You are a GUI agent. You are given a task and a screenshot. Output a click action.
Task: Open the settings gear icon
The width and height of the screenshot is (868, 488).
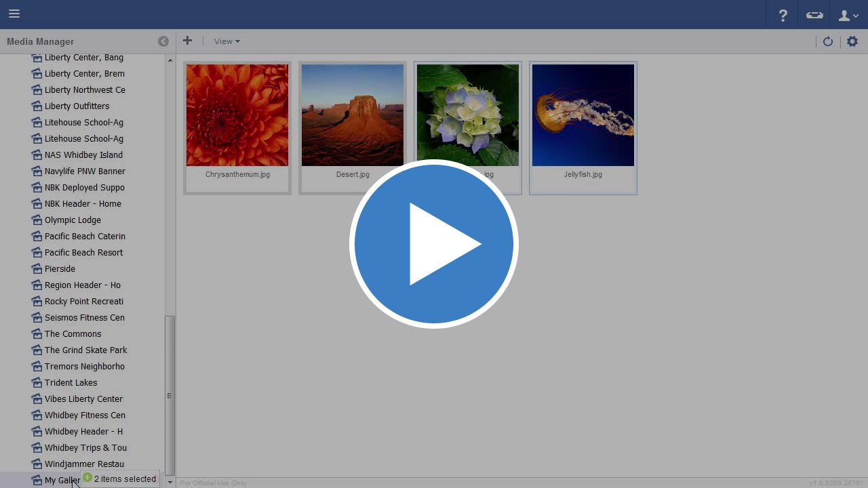(852, 41)
